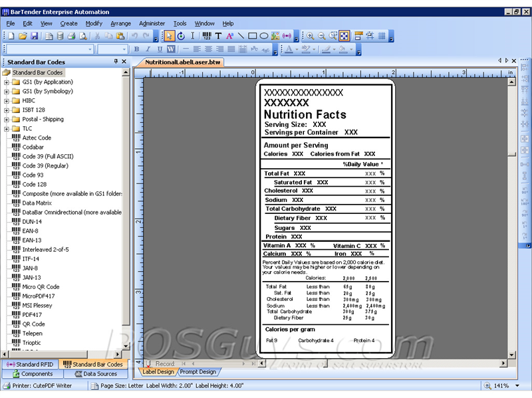Select the Line drawing tool

tap(243, 36)
